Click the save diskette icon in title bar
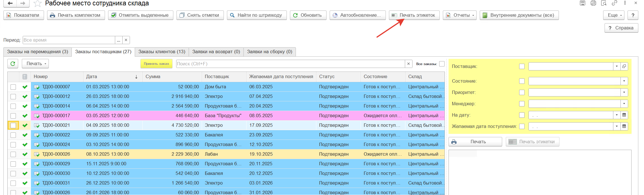 [582, 3]
